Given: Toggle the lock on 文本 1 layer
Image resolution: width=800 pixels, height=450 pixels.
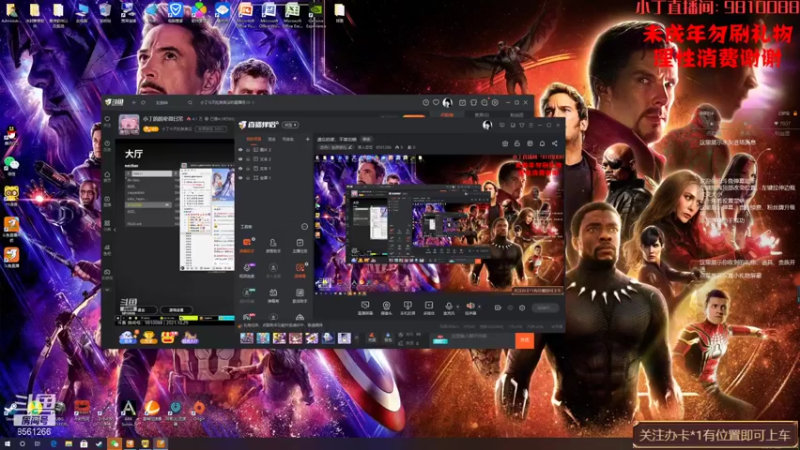Looking at the screenshot, I should (x=248, y=168).
